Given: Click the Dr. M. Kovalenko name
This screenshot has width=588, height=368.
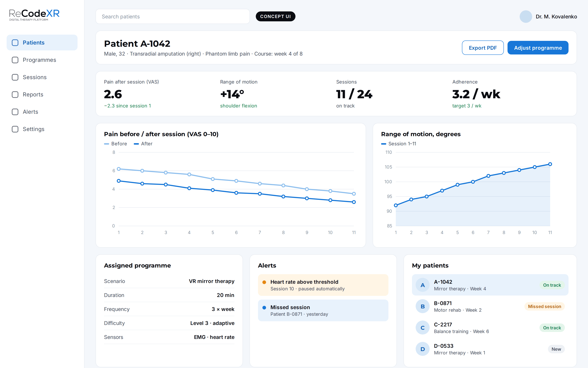Looking at the screenshot, I should pos(556,17).
